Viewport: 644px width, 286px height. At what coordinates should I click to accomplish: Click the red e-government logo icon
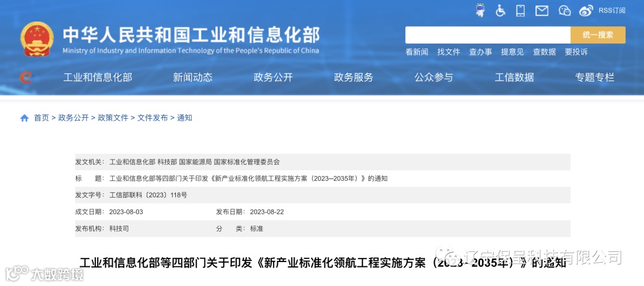coord(27,77)
